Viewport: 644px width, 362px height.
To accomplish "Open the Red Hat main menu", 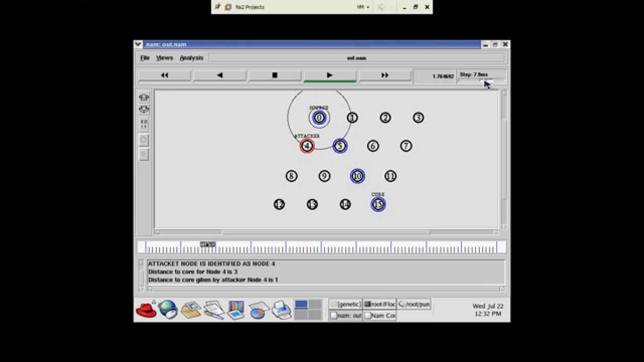I will pos(146,310).
